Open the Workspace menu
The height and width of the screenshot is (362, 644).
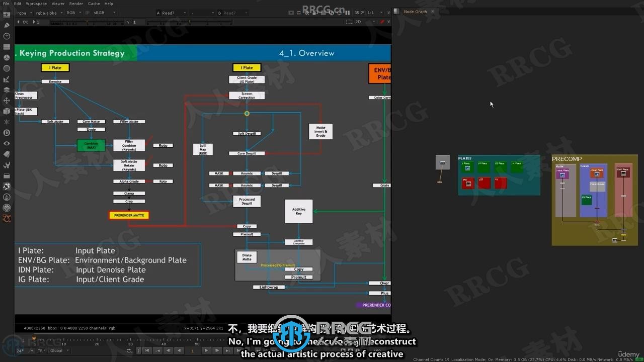36,4
